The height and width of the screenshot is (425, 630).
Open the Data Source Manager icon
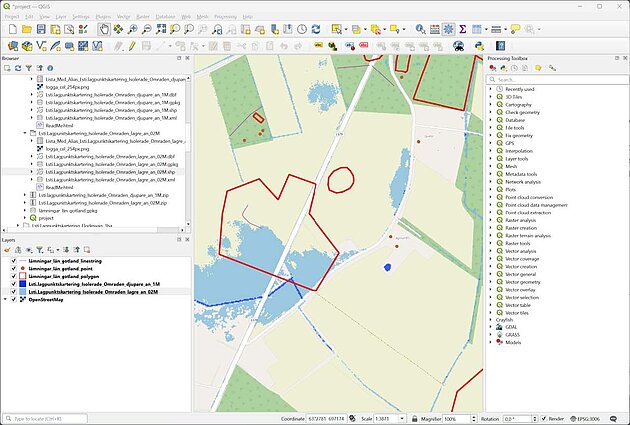tap(13, 46)
